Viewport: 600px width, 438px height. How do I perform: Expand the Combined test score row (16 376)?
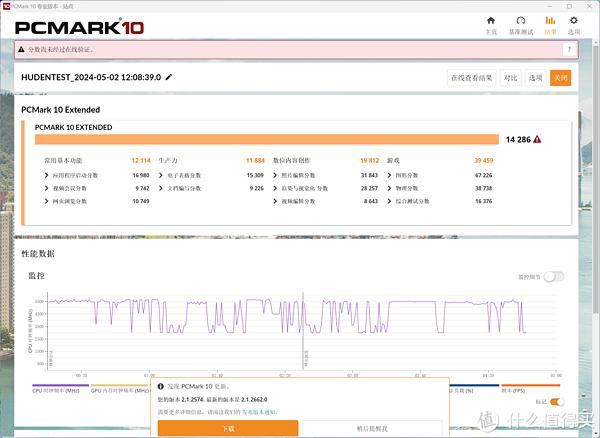pyautogui.click(x=440, y=201)
